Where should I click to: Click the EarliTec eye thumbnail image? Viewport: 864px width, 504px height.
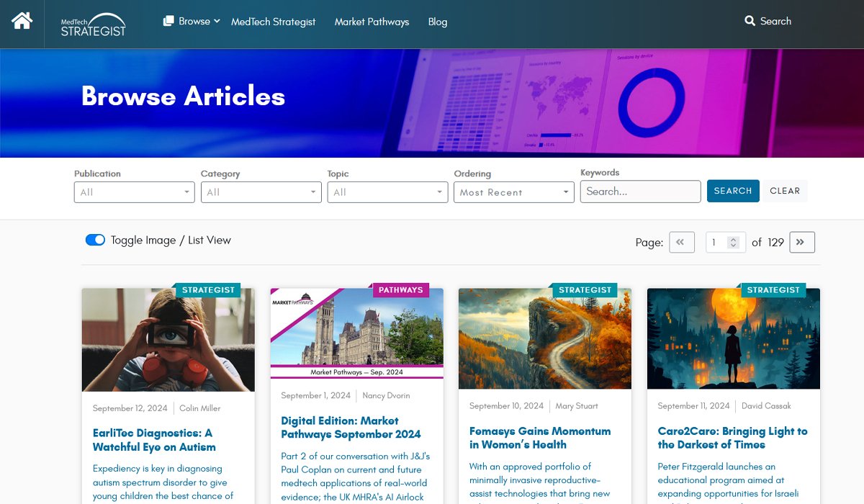coord(168,340)
